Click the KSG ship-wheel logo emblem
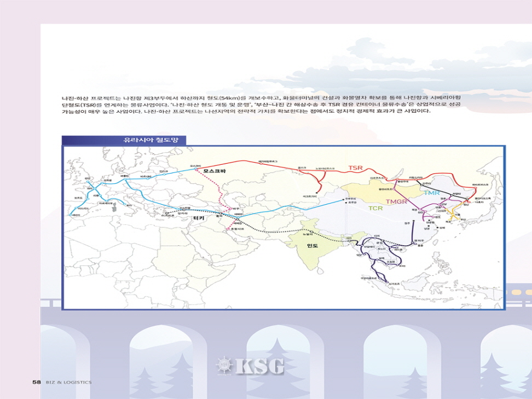The image size is (532, 399). click(x=225, y=365)
